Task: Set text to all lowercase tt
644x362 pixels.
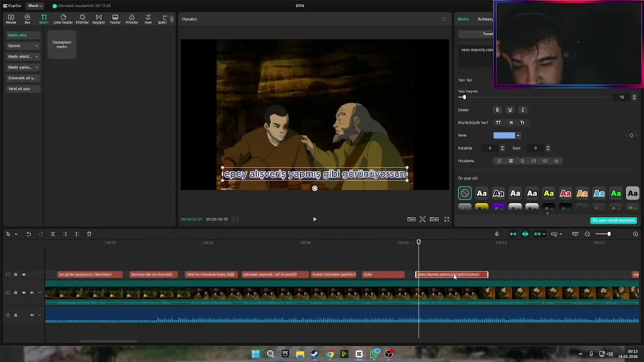Action: click(x=511, y=123)
